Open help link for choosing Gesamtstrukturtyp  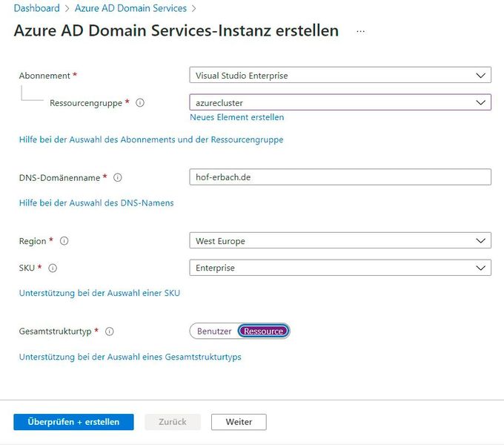[130, 357]
